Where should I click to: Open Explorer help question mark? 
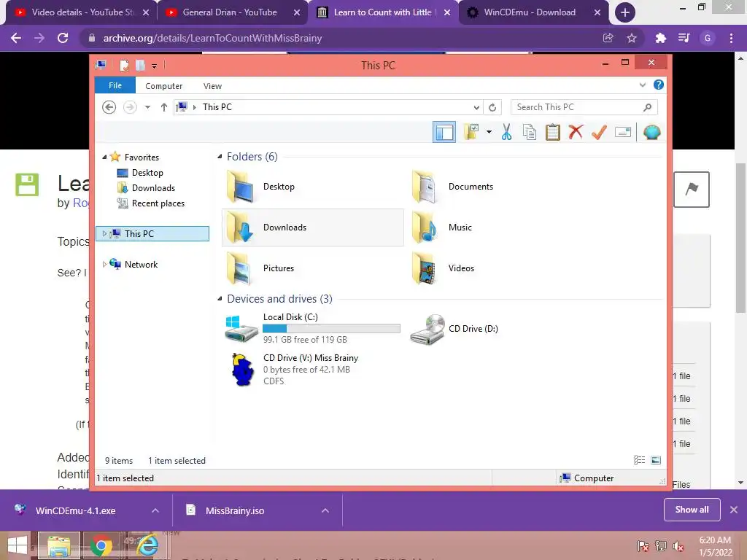[x=659, y=85]
